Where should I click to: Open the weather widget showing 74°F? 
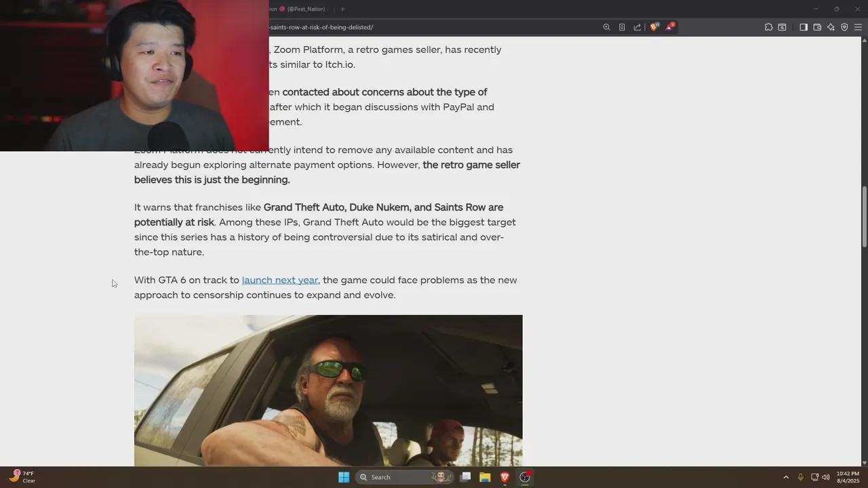coord(22,477)
